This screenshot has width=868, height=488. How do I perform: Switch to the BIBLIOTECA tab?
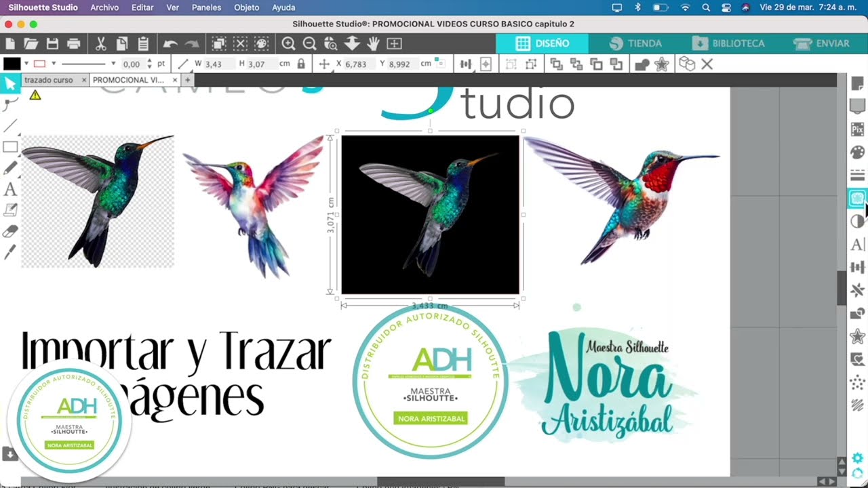click(728, 43)
